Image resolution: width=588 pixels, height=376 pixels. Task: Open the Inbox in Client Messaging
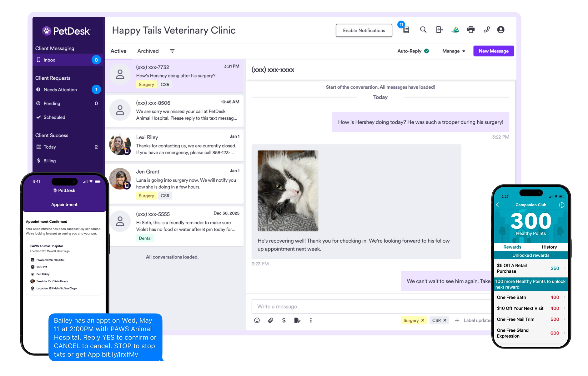pos(68,60)
